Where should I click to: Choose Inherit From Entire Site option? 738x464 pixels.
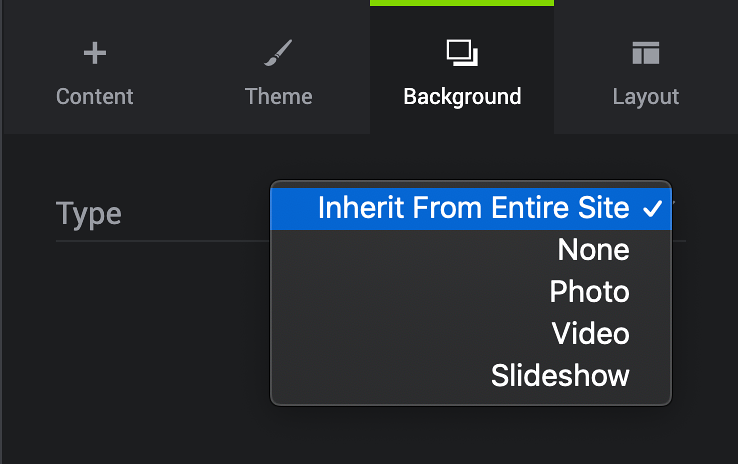click(471, 209)
